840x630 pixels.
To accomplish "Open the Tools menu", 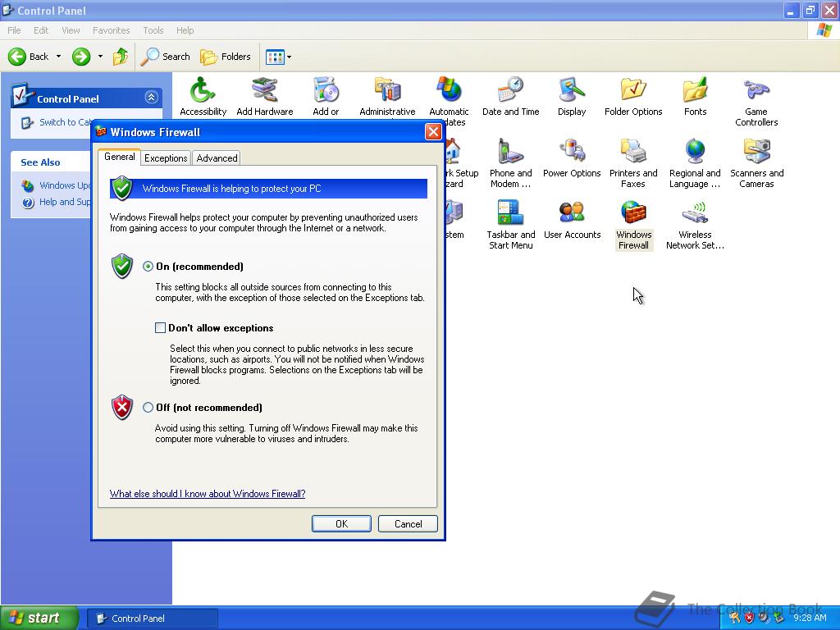I will pyautogui.click(x=153, y=30).
